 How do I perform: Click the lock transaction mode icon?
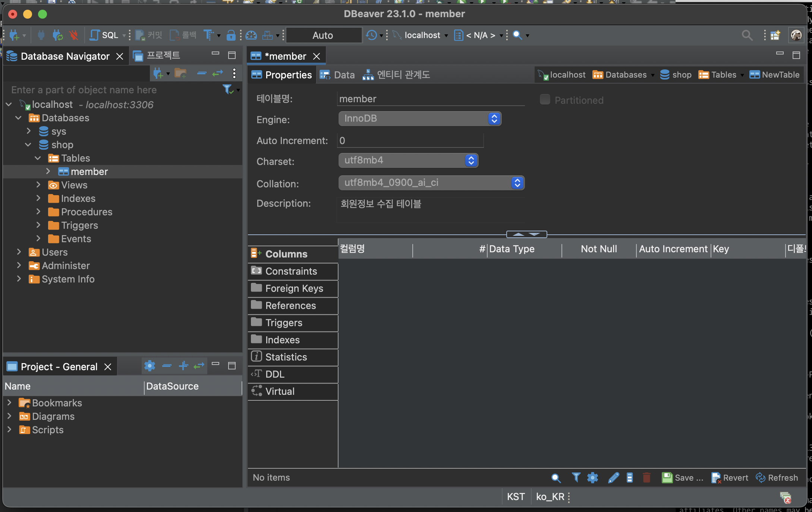(x=231, y=35)
